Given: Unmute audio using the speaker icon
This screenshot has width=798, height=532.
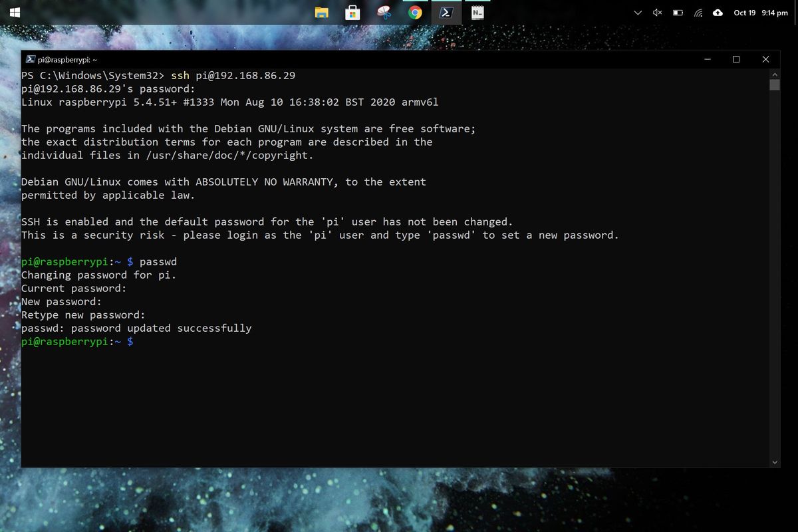Looking at the screenshot, I should click(x=658, y=12).
